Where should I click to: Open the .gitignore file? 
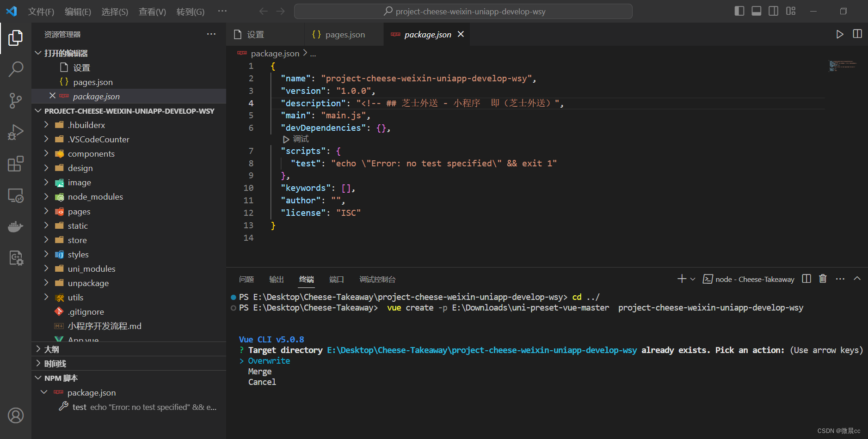[x=129, y=311]
